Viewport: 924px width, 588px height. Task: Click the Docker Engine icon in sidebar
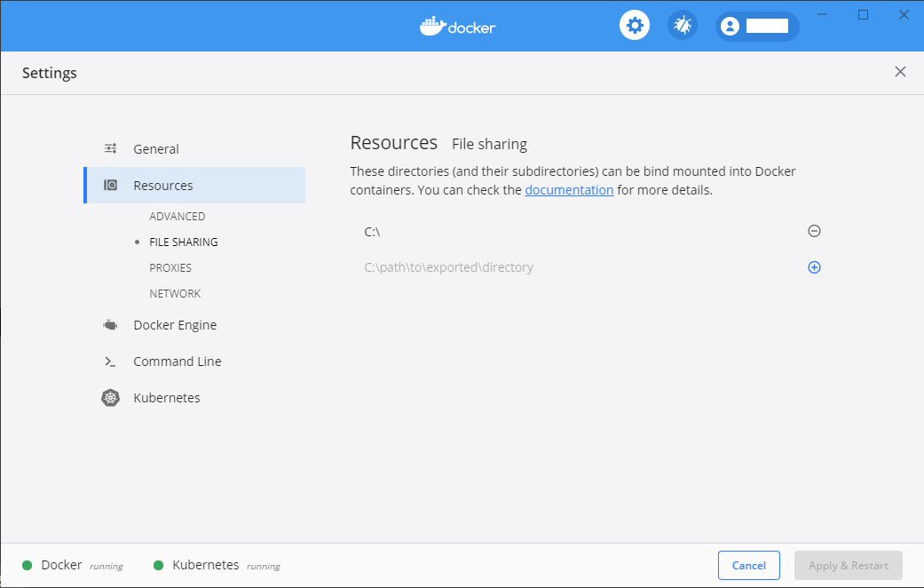[x=110, y=325]
